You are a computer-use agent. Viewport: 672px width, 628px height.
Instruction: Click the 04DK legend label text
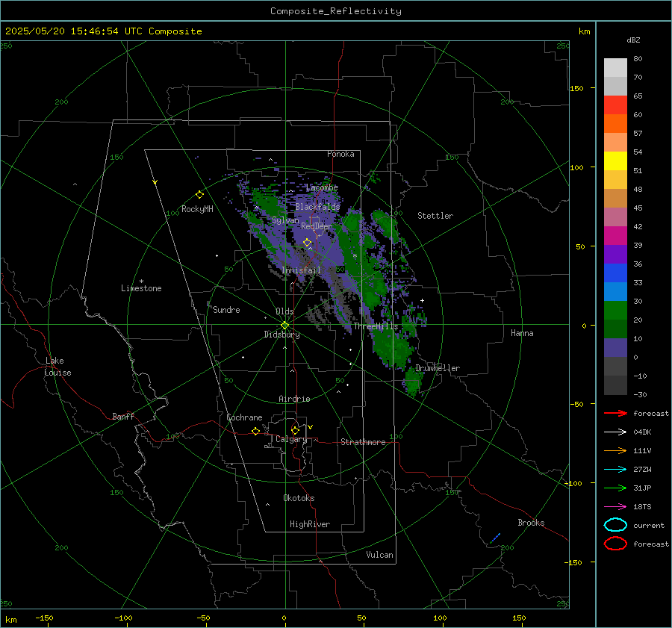(x=642, y=432)
